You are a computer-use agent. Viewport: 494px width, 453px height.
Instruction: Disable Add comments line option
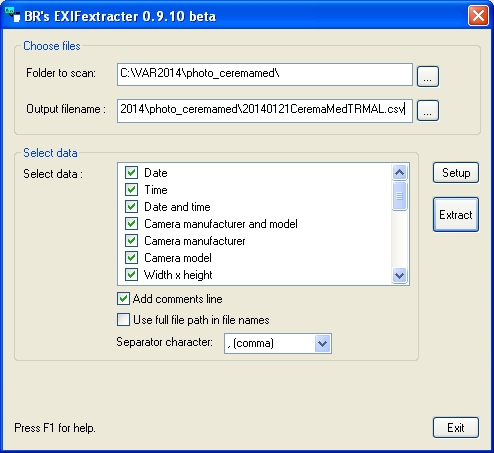(x=123, y=299)
